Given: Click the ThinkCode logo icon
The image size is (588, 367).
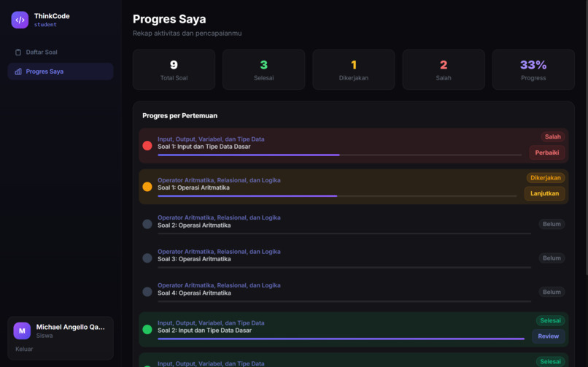Looking at the screenshot, I should point(20,20).
